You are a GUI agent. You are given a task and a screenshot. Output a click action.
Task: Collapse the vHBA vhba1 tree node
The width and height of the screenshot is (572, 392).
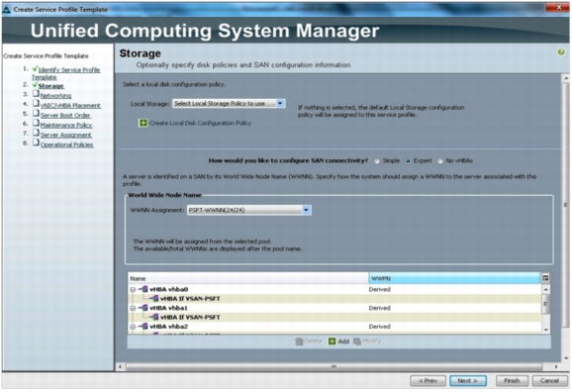133,308
